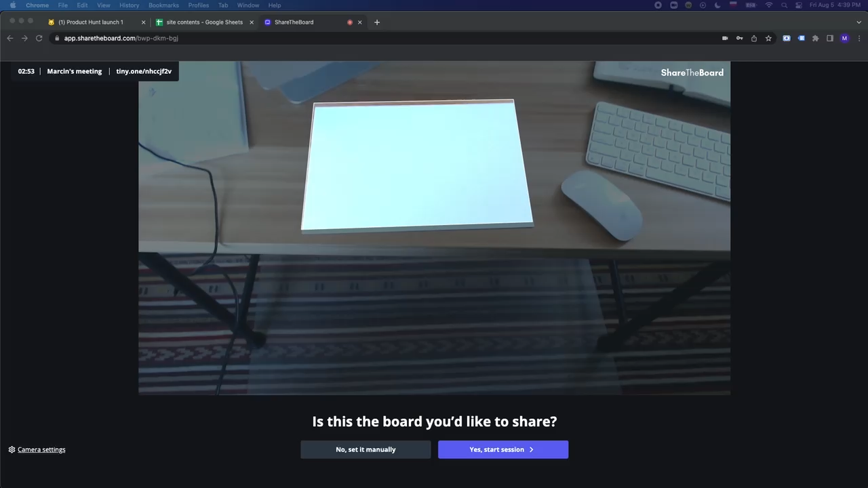Screen dimensions: 868x488
Task: Click the blue tag extension icon
Action: click(x=802, y=38)
